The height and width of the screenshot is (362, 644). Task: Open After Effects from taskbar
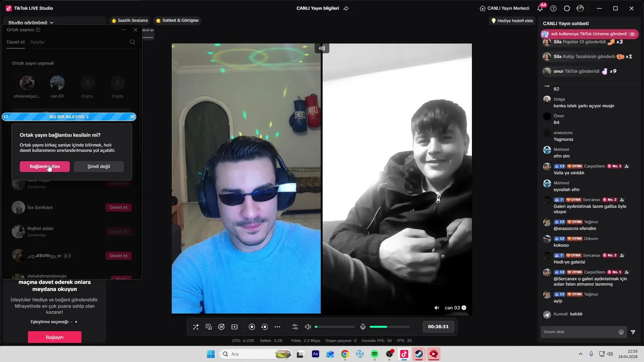tap(315, 354)
